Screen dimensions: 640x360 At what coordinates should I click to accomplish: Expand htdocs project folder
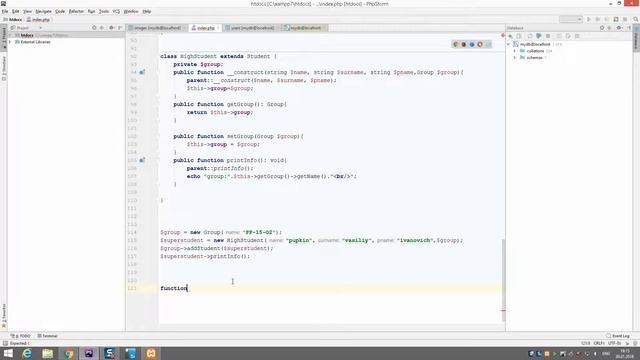10,36
